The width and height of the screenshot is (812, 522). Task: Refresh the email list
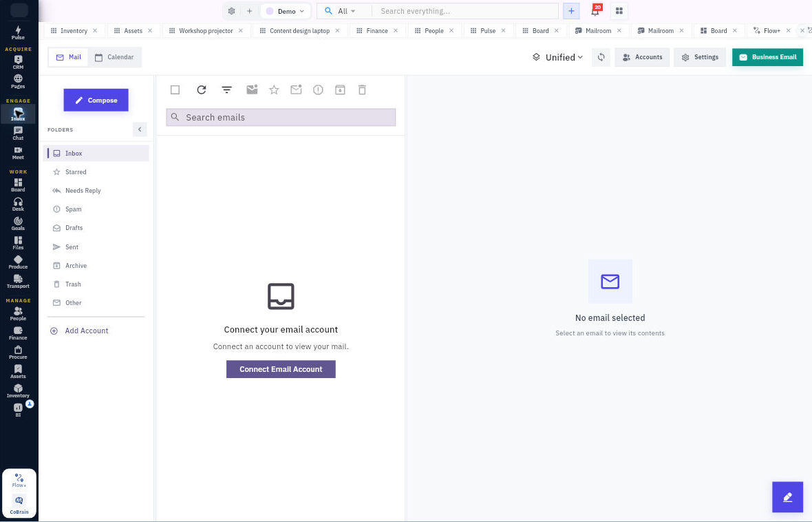[202, 90]
